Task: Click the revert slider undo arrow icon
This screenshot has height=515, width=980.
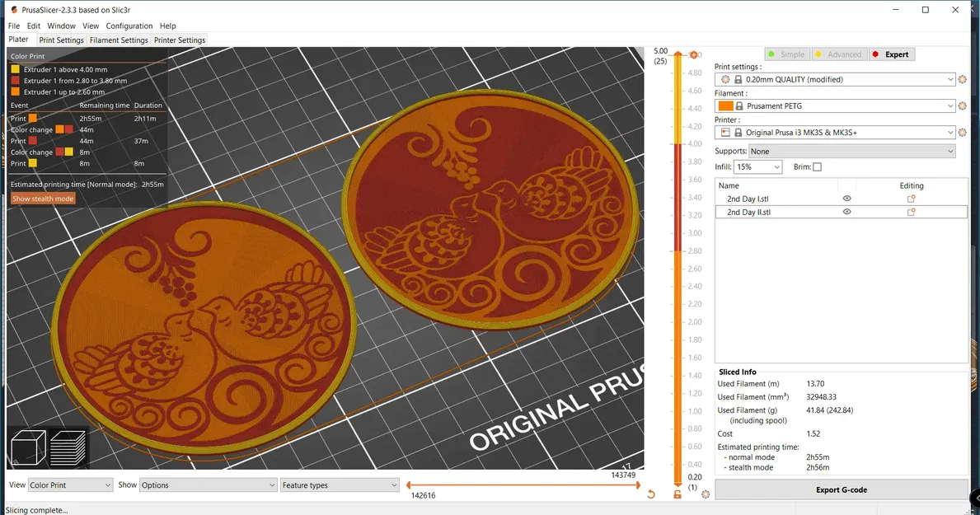Action: (650, 494)
